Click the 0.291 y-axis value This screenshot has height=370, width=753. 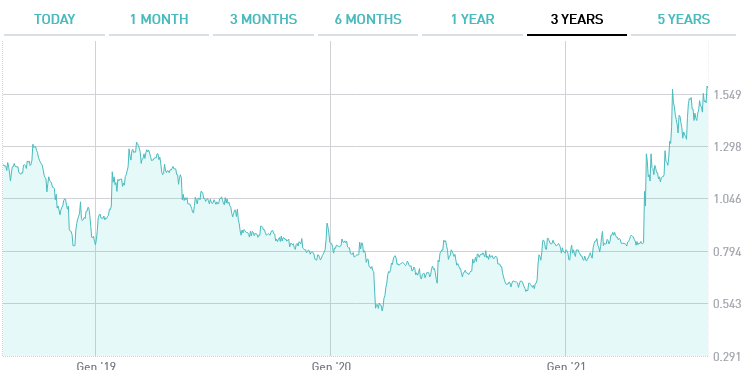[x=728, y=357]
